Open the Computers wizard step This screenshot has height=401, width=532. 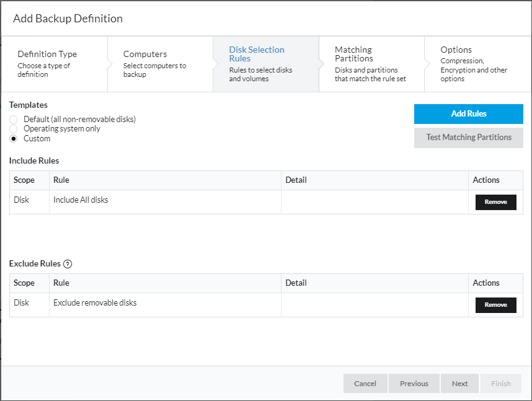point(160,64)
